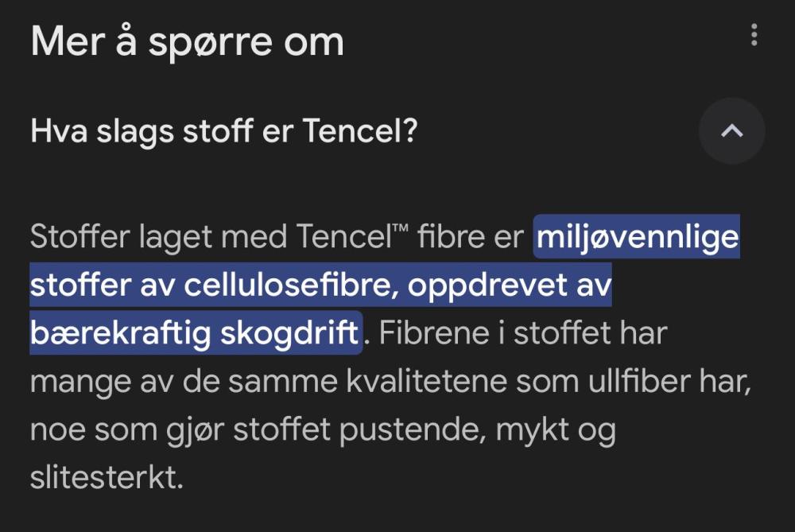Tap the question 'Hva slags stoff er Tencel?'
795x532 pixels.
(x=223, y=131)
